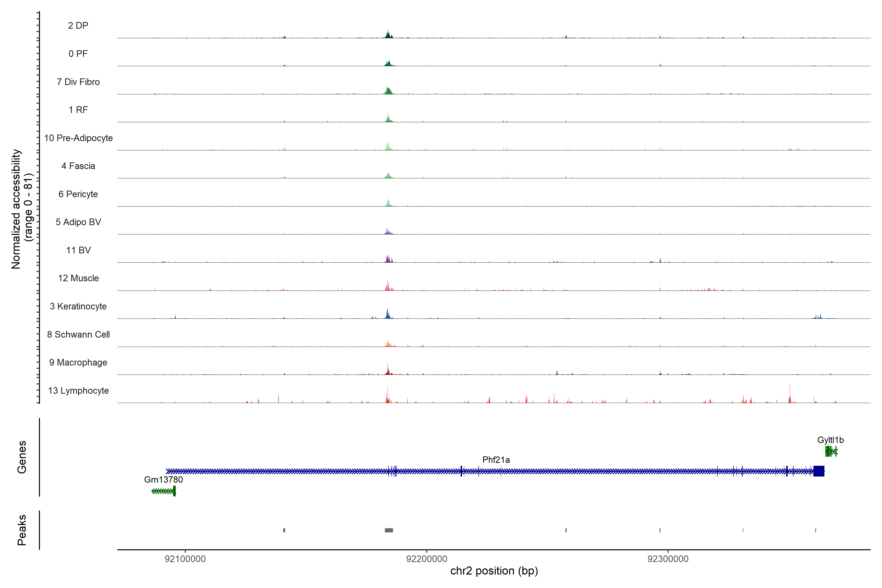Click the Gm13780 gene label

(x=163, y=480)
